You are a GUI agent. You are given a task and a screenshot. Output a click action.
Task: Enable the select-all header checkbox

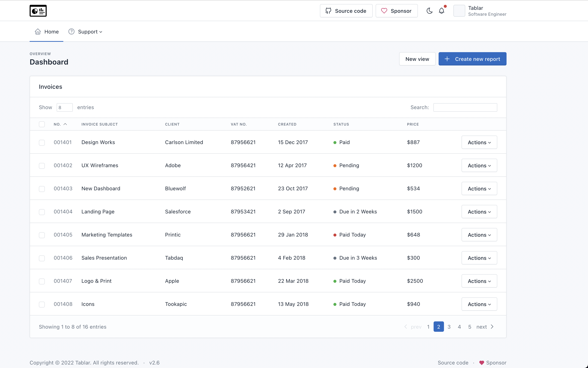tap(42, 124)
